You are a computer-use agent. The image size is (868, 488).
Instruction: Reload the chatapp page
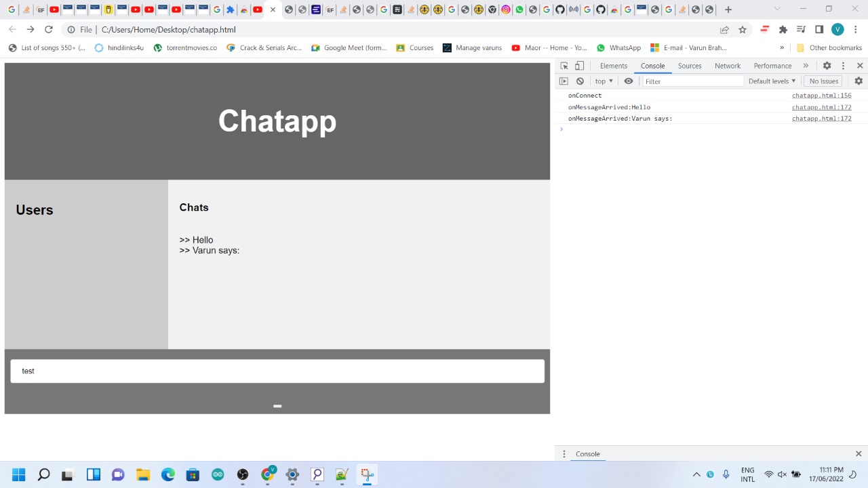[x=49, y=29]
